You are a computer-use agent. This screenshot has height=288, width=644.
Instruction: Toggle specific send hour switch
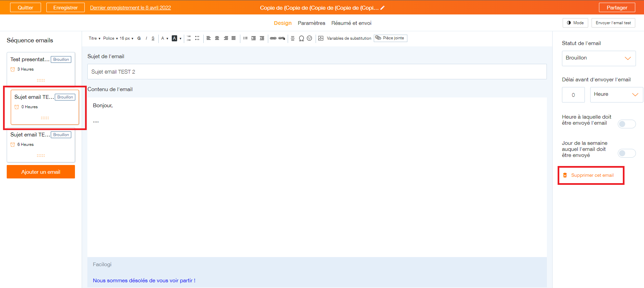627,124
